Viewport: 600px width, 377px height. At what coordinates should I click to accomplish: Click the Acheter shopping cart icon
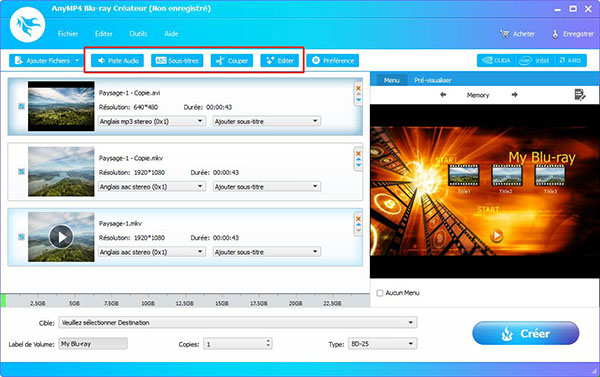pyautogui.click(x=504, y=34)
